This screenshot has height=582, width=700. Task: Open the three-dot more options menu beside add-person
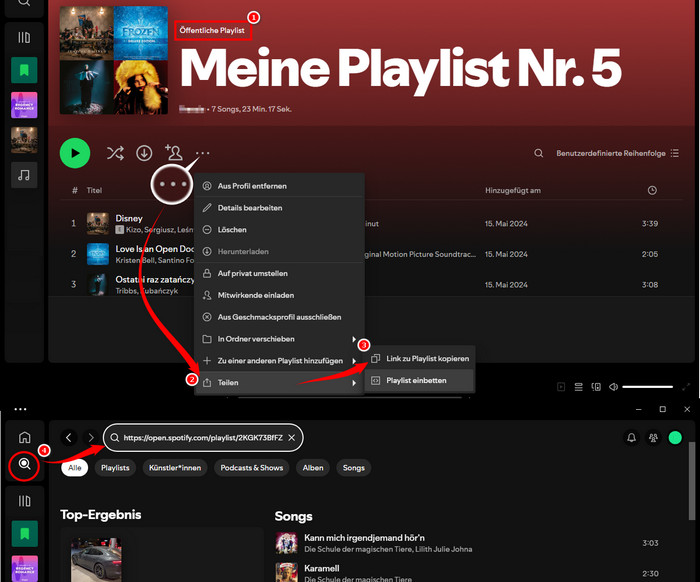(202, 153)
